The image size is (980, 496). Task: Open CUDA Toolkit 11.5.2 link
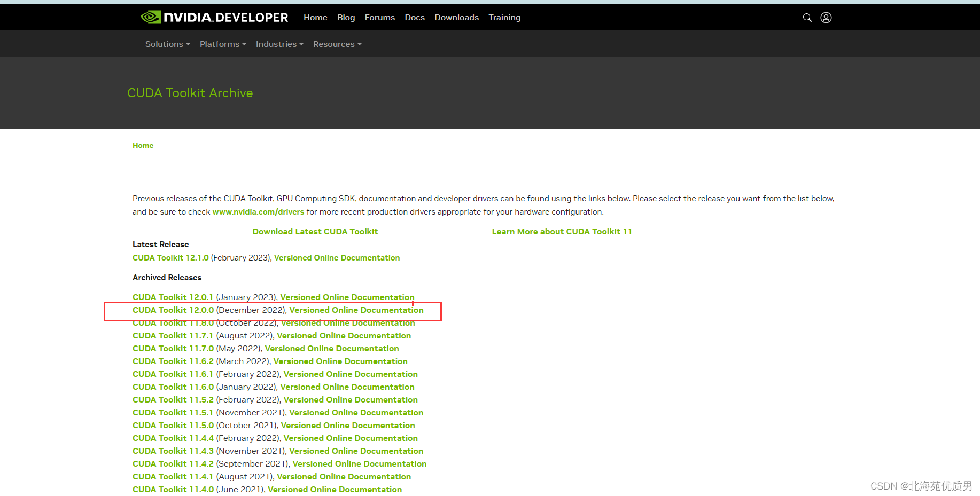173,400
